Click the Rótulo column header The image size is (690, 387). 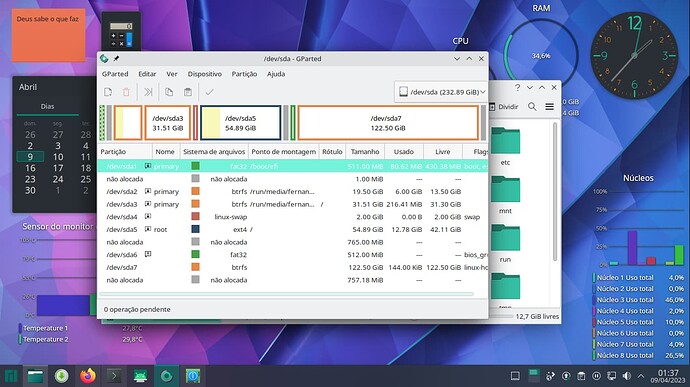332,151
